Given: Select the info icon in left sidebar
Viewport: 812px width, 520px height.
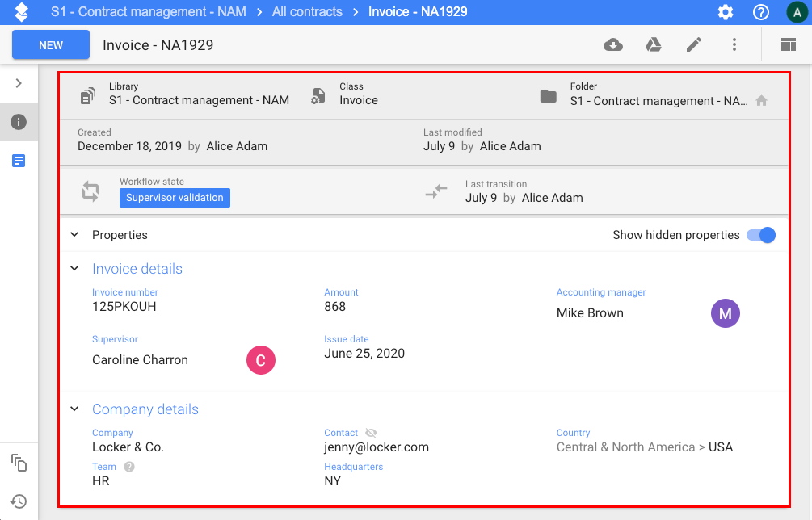Looking at the screenshot, I should (x=19, y=122).
